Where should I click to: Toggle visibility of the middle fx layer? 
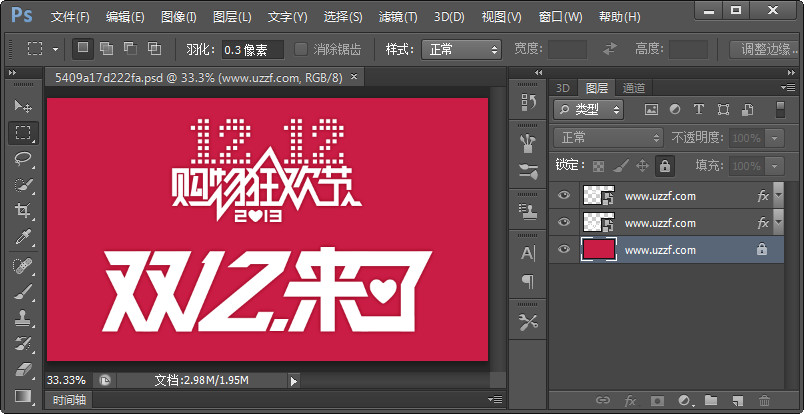[564, 222]
